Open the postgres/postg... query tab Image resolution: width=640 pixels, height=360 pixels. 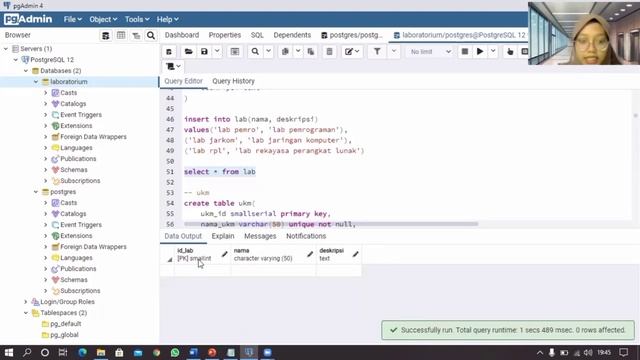click(x=352, y=35)
